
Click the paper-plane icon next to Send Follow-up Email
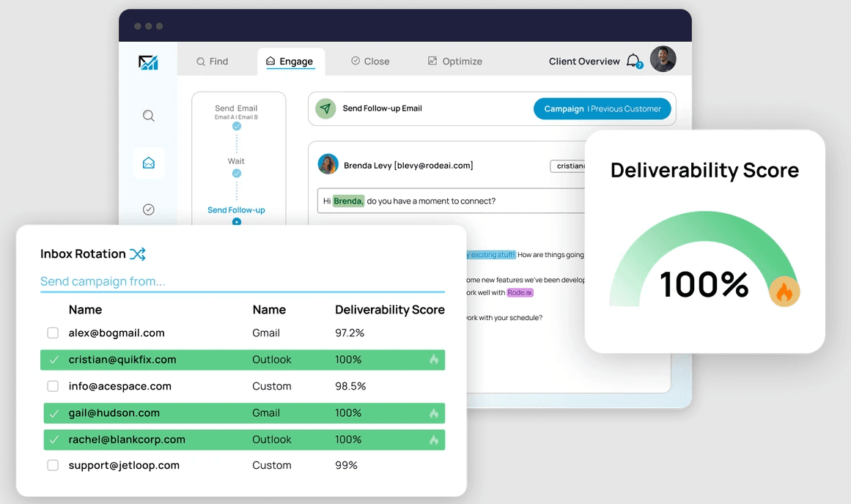pos(325,108)
